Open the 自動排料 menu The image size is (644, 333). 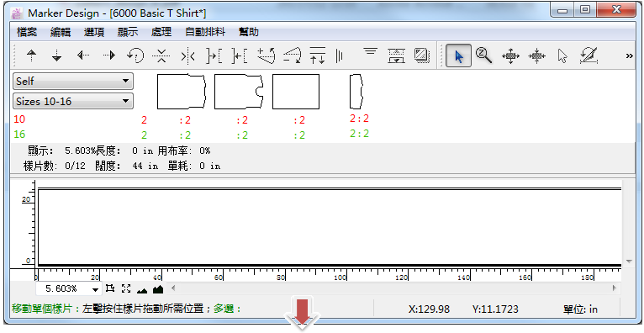pyautogui.click(x=205, y=32)
